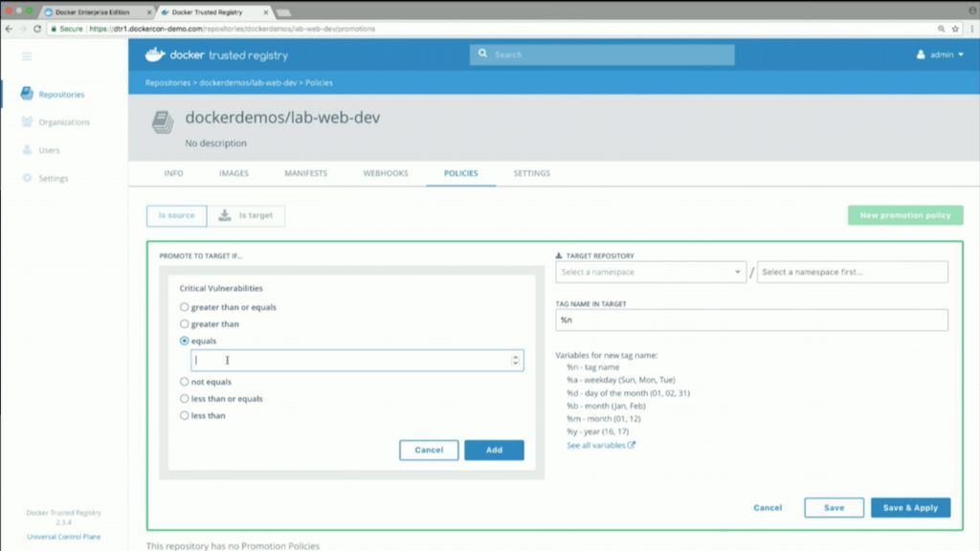Click the repository icon beside dockerdemos/lab-web-dev
This screenshot has width=980, height=551.
163,121
